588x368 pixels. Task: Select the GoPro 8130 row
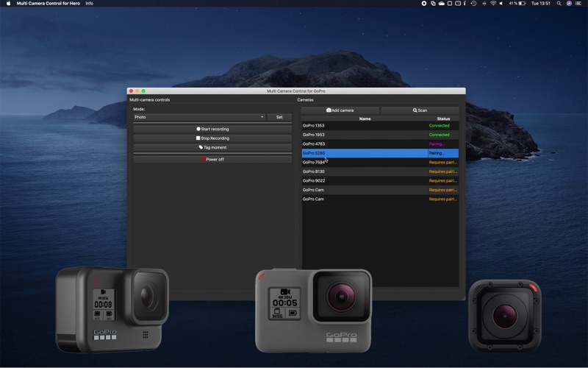[x=380, y=171]
